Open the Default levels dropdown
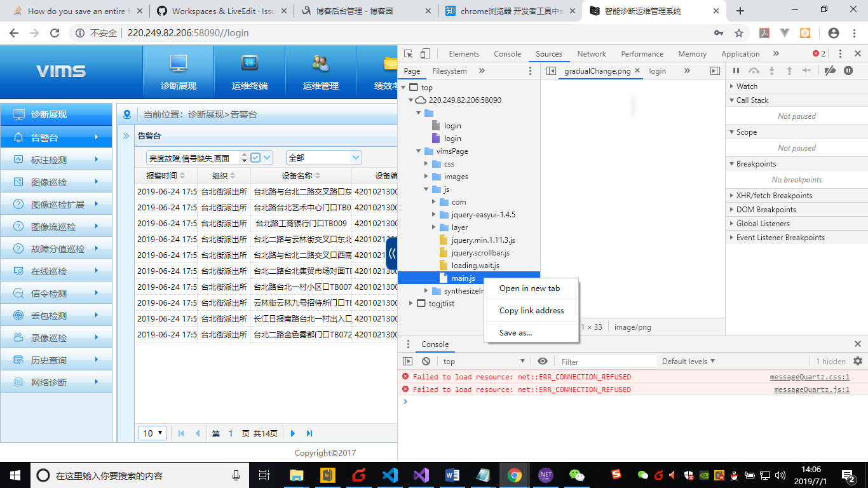The image size is (868, 488). click(688, 361)
